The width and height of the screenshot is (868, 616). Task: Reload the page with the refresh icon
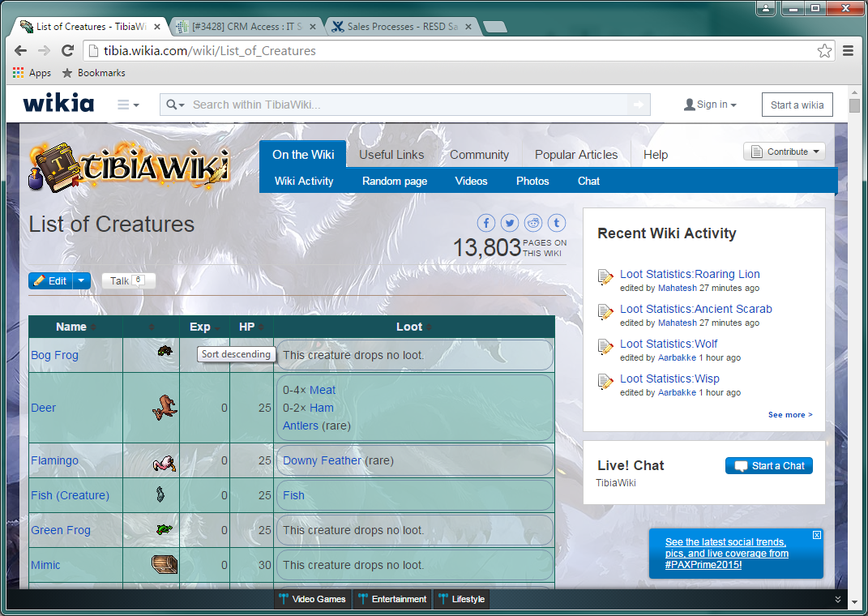coord(67,50)
